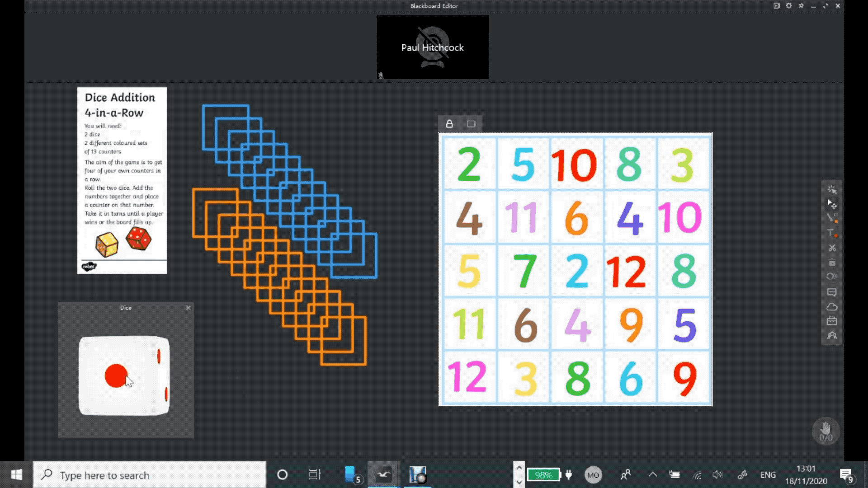The height and width of the screenshot is (488, 868).
Task: Click the Windows search box
Action: click(x=149, y=475)
